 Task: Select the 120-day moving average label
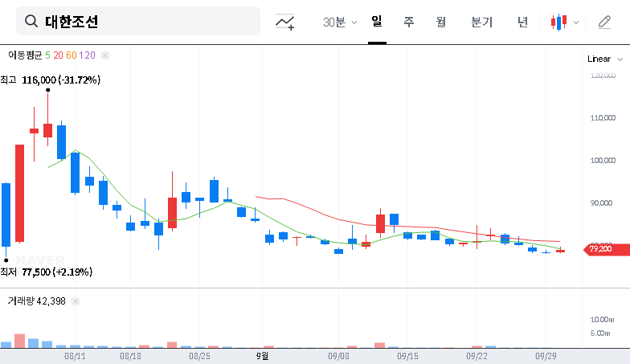click(x=87, y=55)
